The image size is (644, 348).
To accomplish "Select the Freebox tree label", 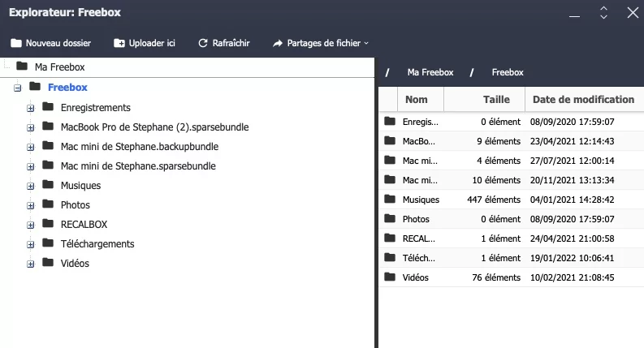I will pyautogui.click(x=67, y=88).
